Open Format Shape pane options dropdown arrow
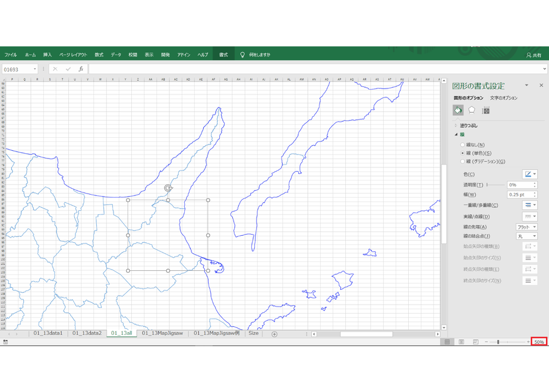 click(x=526, y=86)
